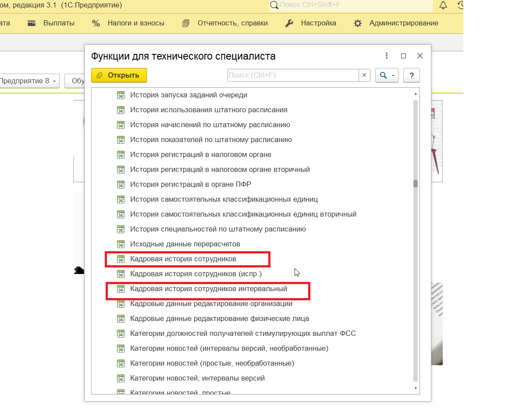Select Кадровые данные редактирование физические лица
Image resolution: width=505 pixels, height=420 pixels.
tap(219, 319)
